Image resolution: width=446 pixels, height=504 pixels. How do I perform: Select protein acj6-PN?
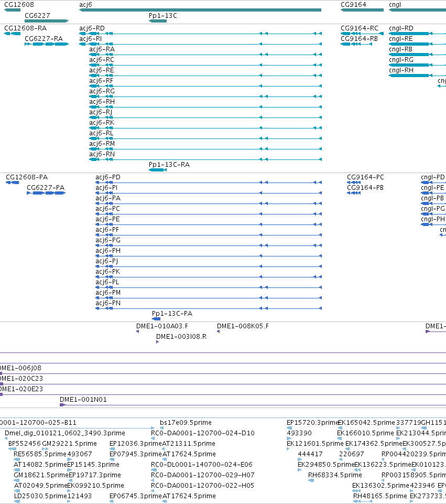click(x=209, y=308)
